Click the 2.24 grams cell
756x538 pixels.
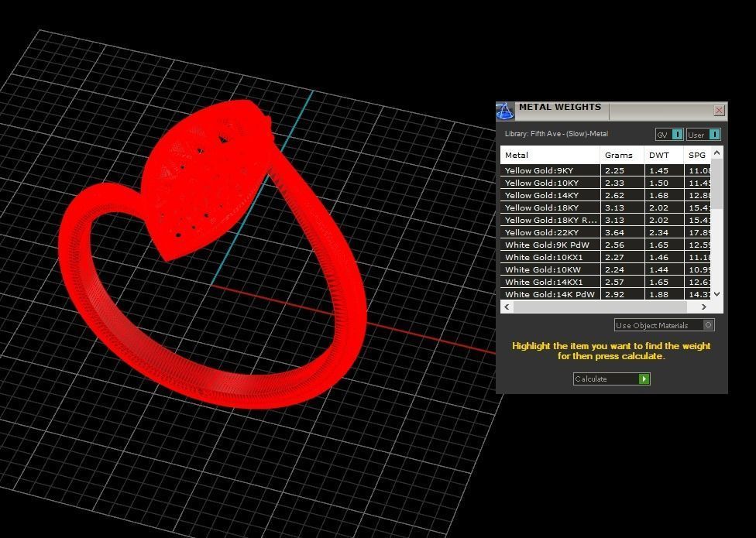tap(622, 269)
